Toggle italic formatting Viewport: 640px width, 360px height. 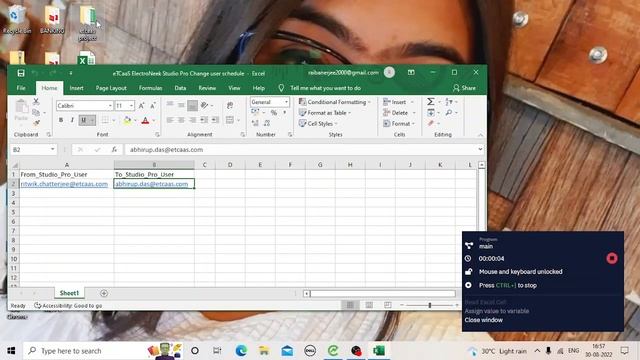[x=72, y=120]
